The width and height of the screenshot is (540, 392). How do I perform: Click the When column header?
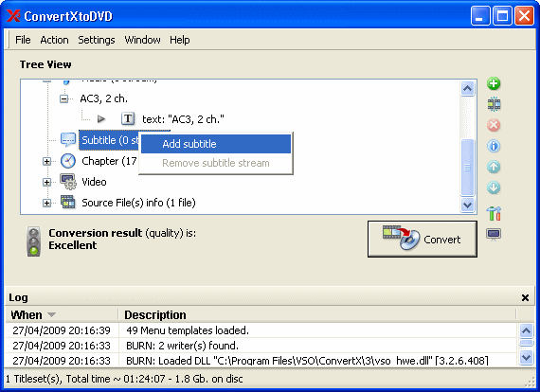[x=62, y=314]
